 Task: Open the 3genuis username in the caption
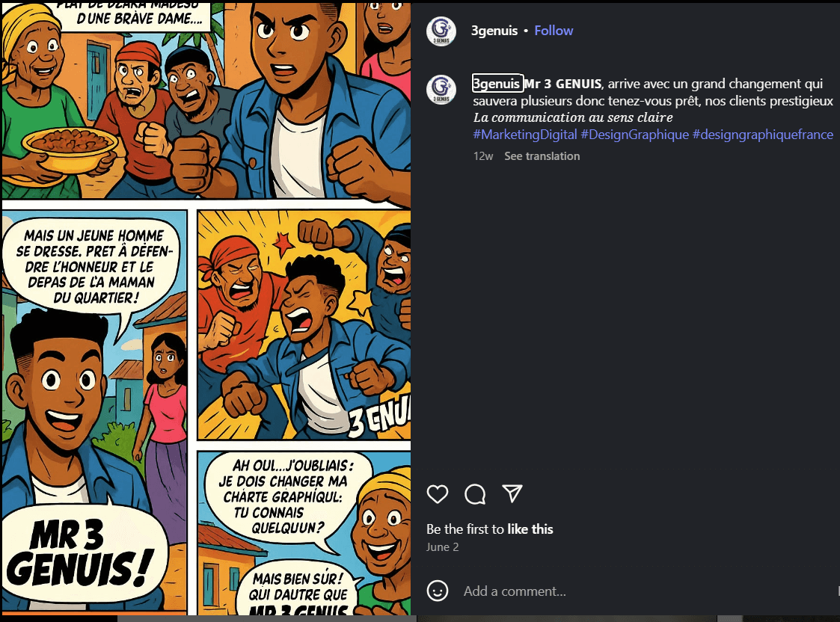(x=497, y=84)
